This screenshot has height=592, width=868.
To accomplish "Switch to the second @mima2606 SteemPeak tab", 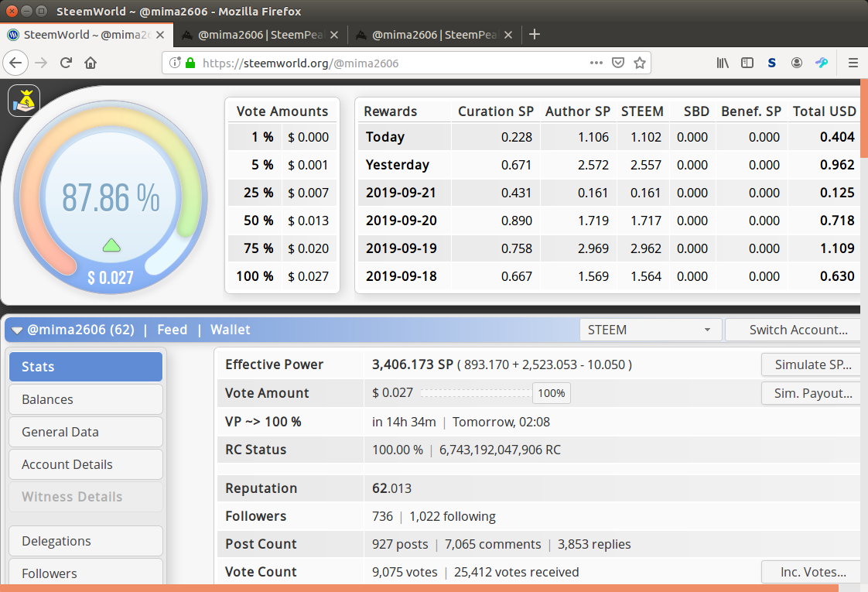I will coord(260,35).
